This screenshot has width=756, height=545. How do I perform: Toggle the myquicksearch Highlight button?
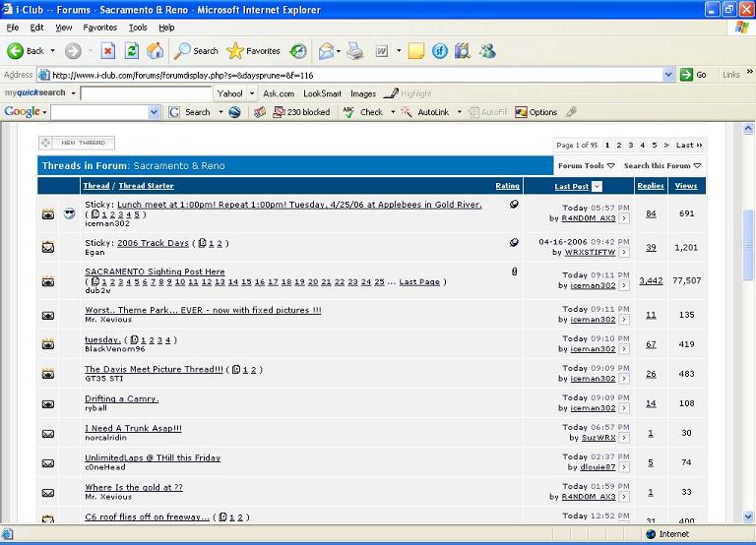(408, 93)
